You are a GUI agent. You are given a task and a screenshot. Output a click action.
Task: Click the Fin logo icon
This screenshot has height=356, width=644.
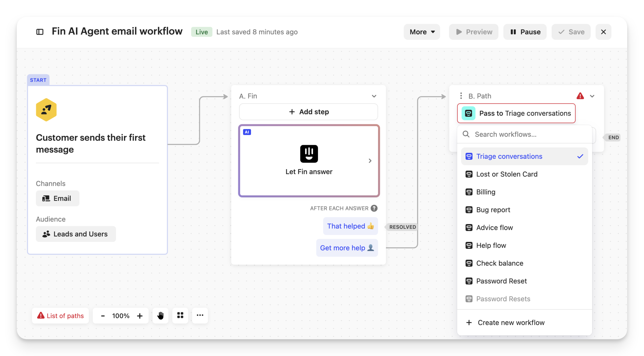[x=309, y=154]
